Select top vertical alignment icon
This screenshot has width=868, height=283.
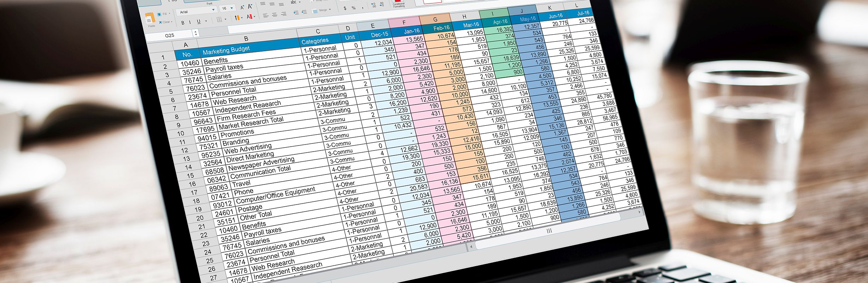(263, 4)
